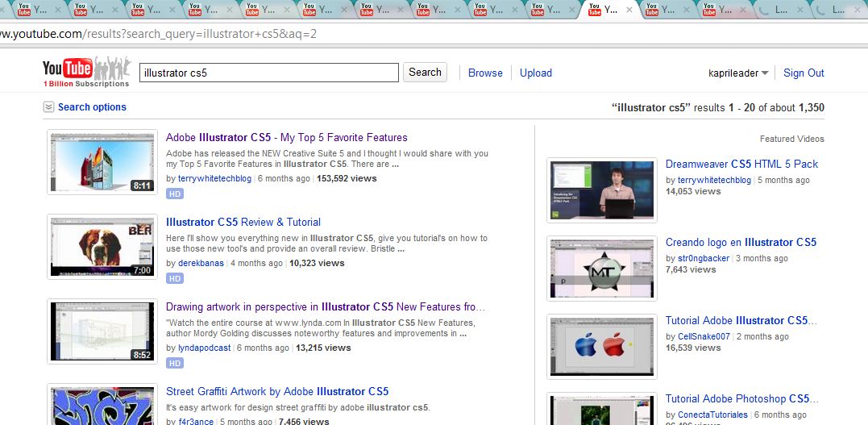Open 'Tutorial Adobe Photoshop CS5' featured link
This screenshot has width=868, height=425.
tap(741, 398)
